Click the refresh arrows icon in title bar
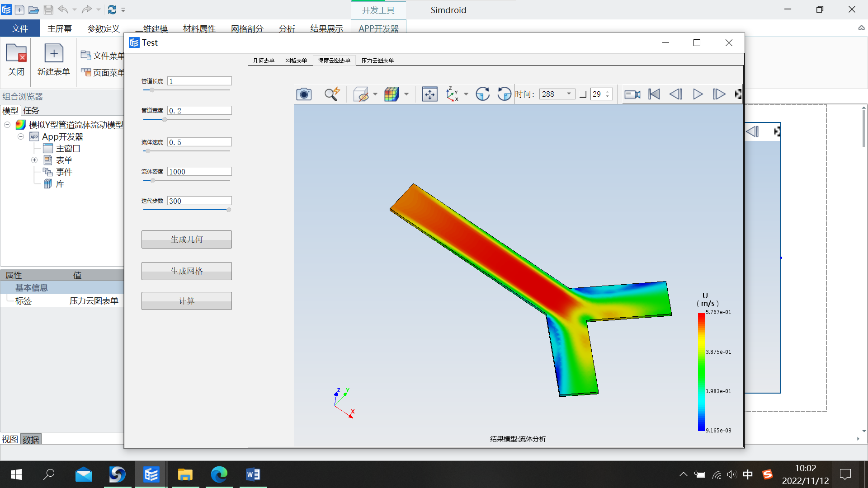The height and width of the screenshot is (488, 868). click(112, 9)
